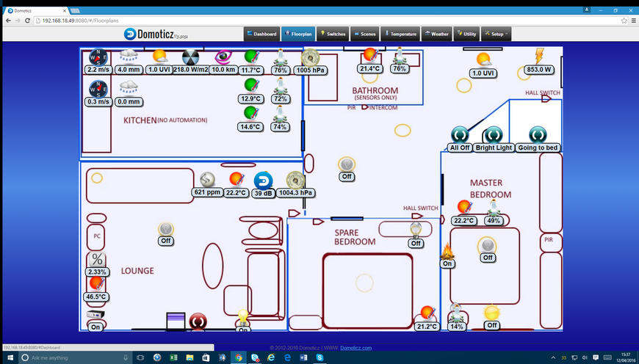Toggle the sun lamp switch showing Off

[491, 313]
